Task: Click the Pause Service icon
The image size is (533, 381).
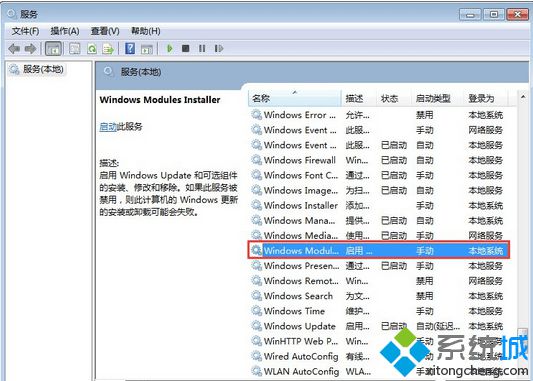Action: click(x=202, y=49)
